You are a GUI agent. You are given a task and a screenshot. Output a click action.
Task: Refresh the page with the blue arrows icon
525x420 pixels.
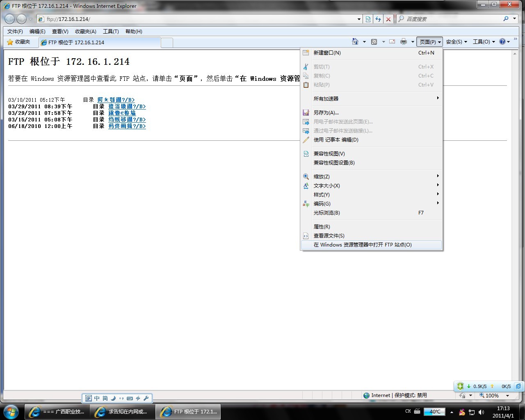click(378, 19)
